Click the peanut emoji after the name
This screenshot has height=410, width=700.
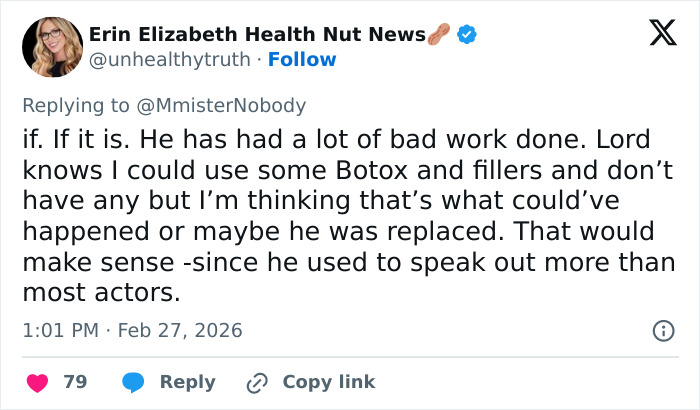(x=439, y=35)
